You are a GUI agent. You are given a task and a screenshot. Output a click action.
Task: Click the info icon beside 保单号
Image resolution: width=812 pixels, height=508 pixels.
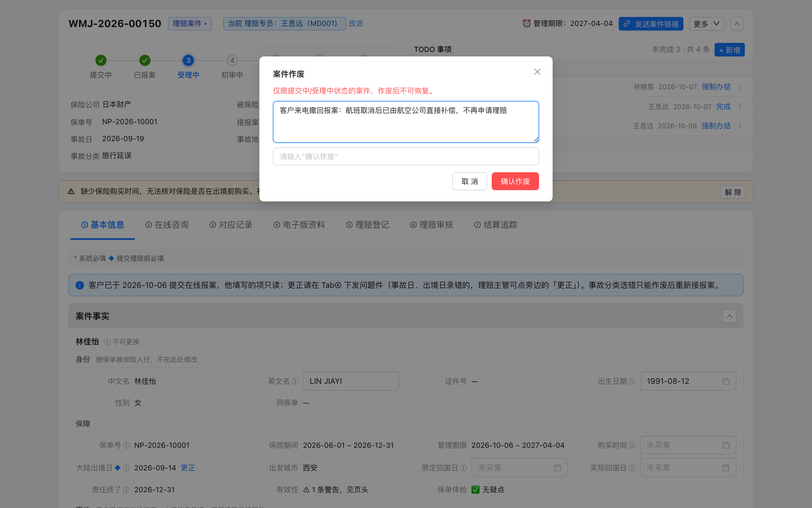point(126,446)
